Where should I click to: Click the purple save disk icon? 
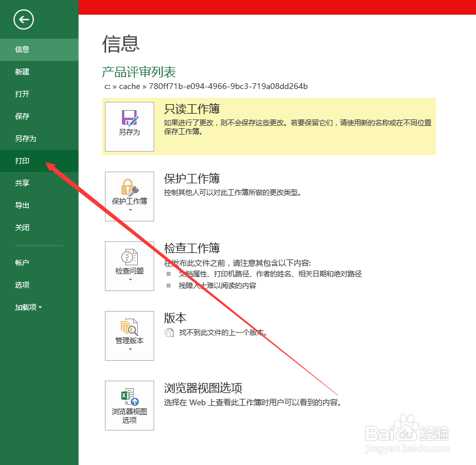(x=129, y=116)
